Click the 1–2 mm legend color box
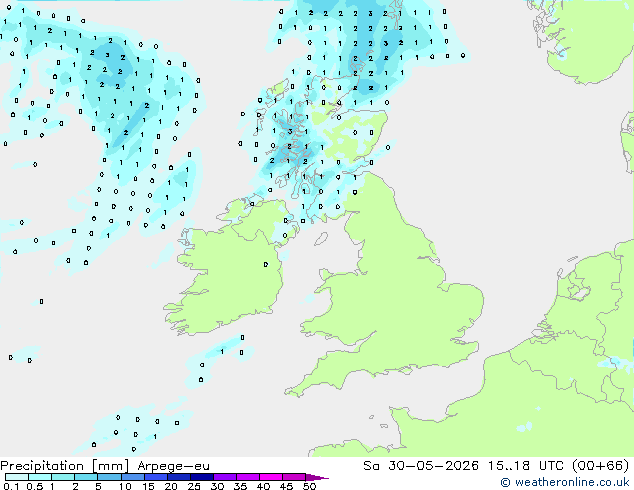 (x=63, y=477)
